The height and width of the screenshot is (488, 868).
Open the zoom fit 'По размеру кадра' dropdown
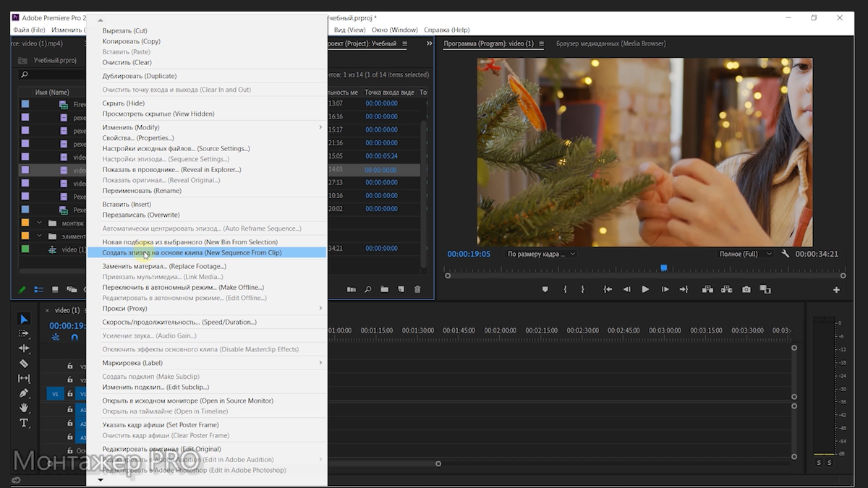click(x=540, y=254)
